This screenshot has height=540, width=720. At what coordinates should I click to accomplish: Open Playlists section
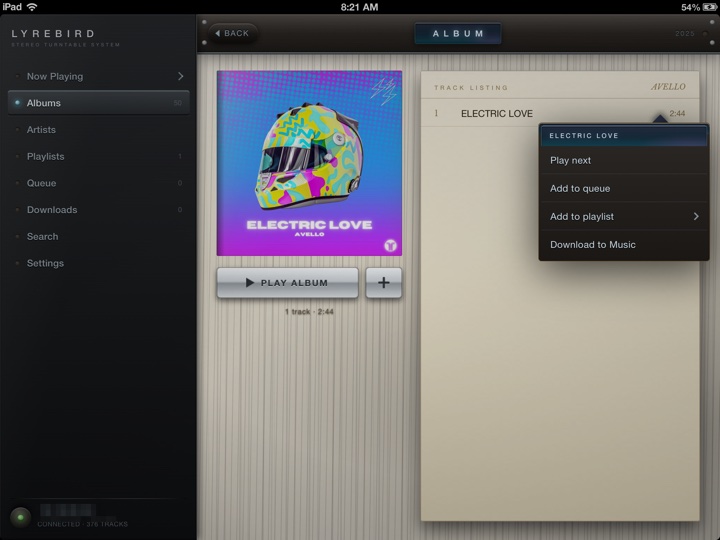tap(98, 156)
